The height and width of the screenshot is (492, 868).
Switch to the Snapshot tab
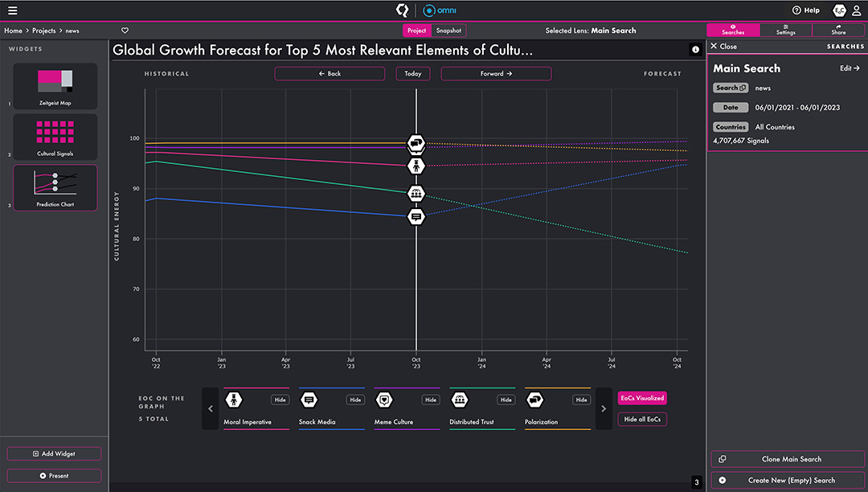(x=448, y=31)
